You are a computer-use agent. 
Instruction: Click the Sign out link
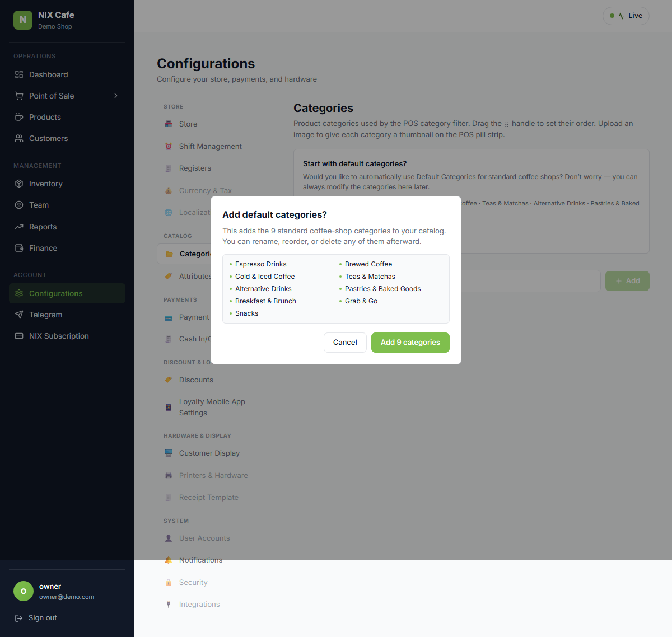pyautogui.click(x=43, y=618)
